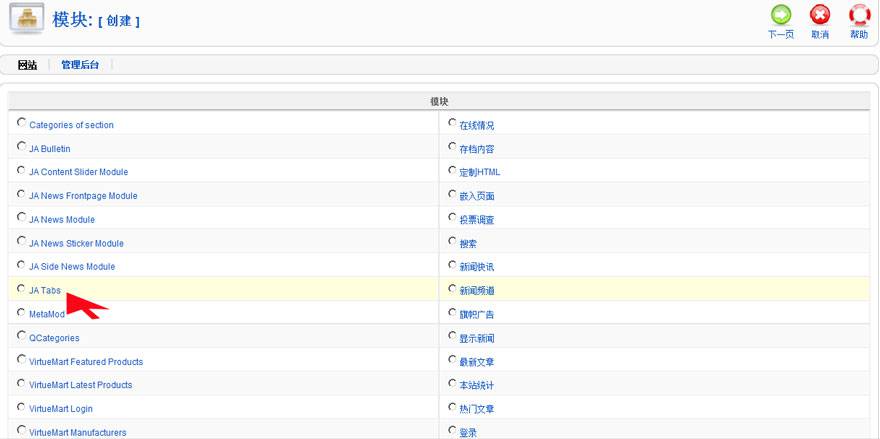Click the 热门文章 link
This screenshot has width=880, height=439.
pos(477,409)
